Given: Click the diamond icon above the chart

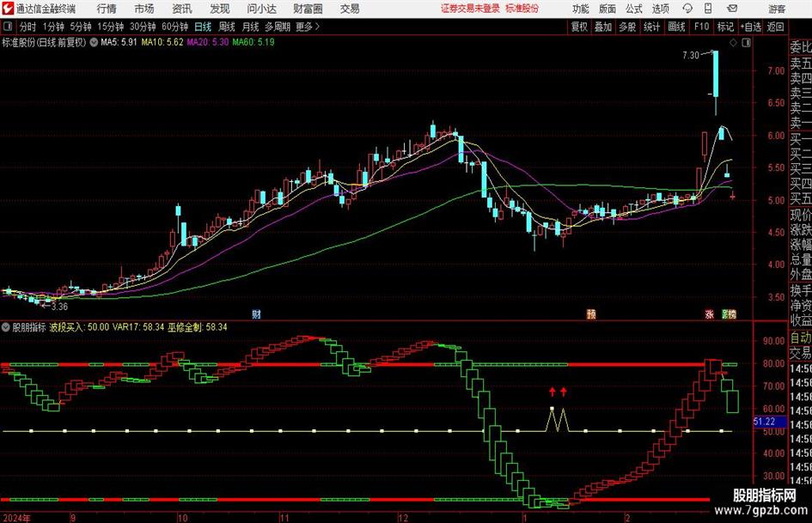Looking at the screenshot, I should tap(733, 43).
